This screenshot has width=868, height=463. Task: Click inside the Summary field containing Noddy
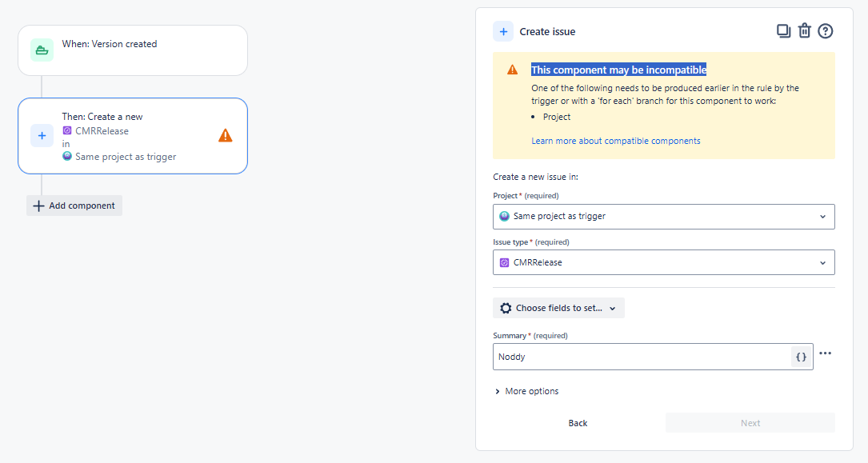point(640,356)
